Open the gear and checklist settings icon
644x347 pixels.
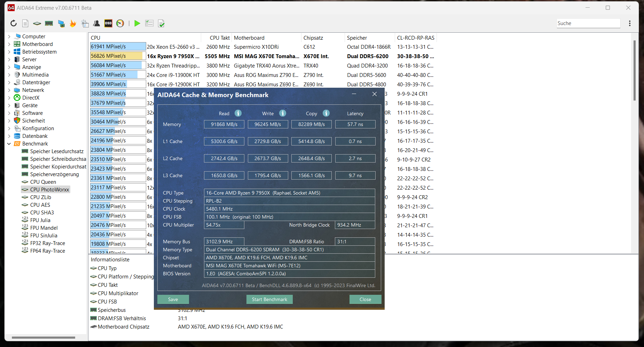pos(85,23)
